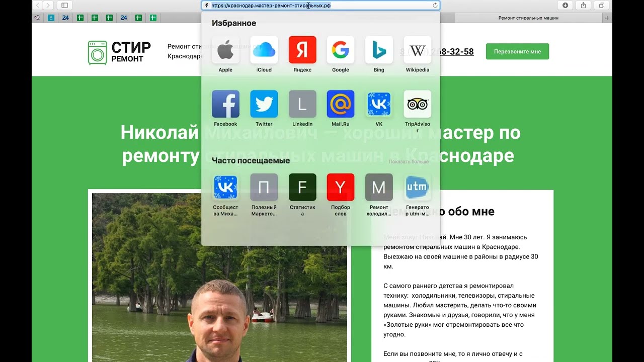Open frequently visited Статистика site
This screenshot has height=362, width=644.
[x=302, y=188]
